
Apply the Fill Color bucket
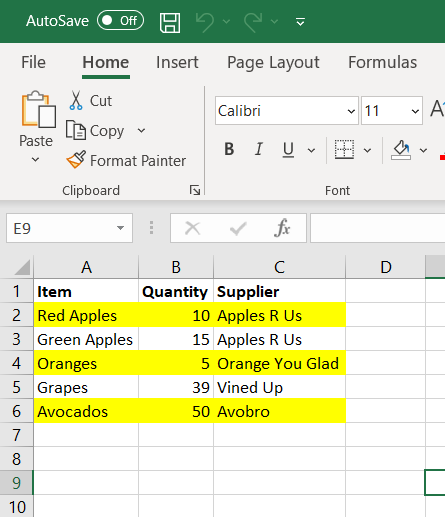coord(401,150)
